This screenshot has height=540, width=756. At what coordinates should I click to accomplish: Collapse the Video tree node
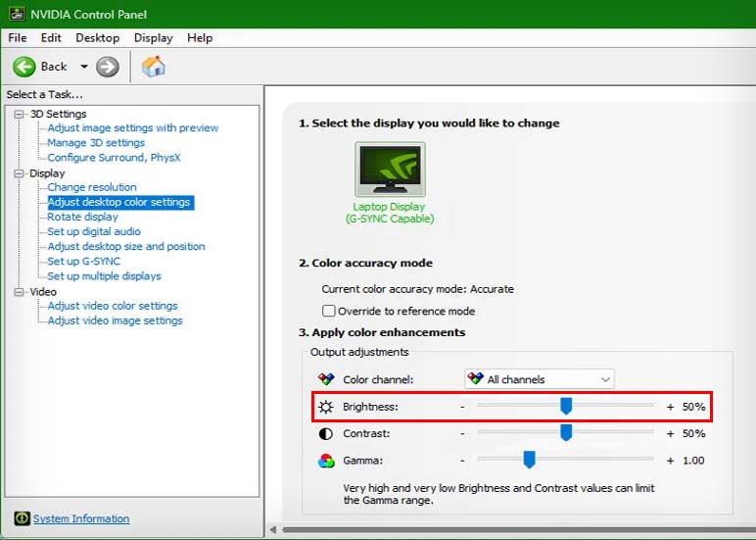(x=19, y=292)
